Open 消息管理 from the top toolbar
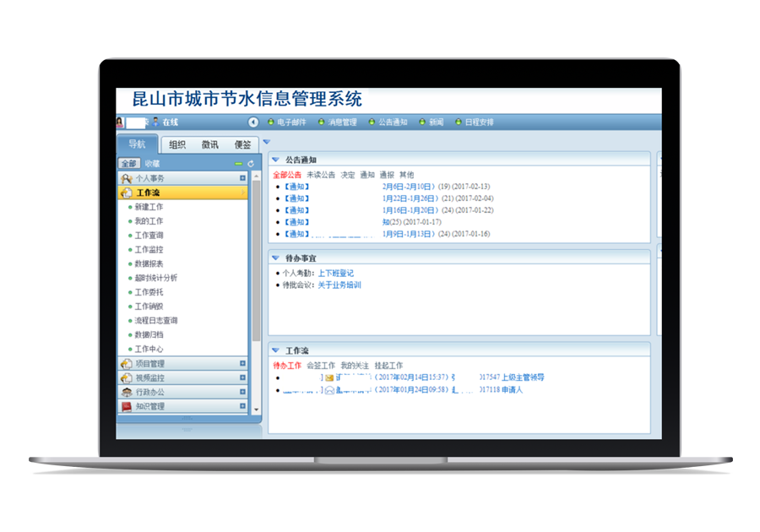Screen dimensions: 760x532 click(321, 122)
